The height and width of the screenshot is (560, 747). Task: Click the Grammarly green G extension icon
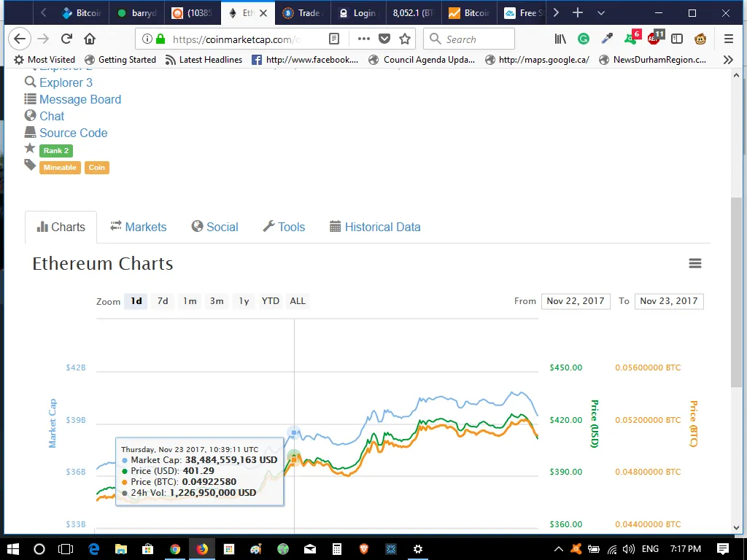[584, 39]
